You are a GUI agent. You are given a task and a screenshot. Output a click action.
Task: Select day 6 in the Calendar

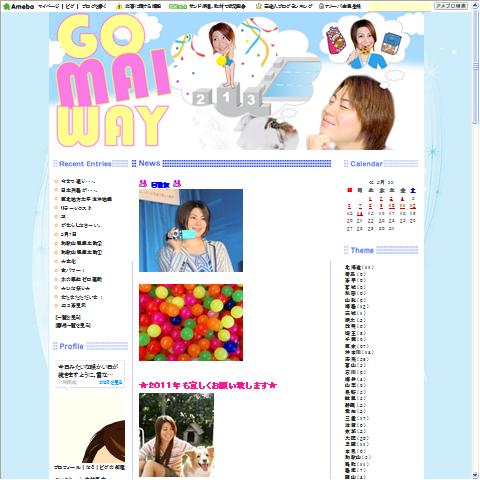(x=349, y=206)
